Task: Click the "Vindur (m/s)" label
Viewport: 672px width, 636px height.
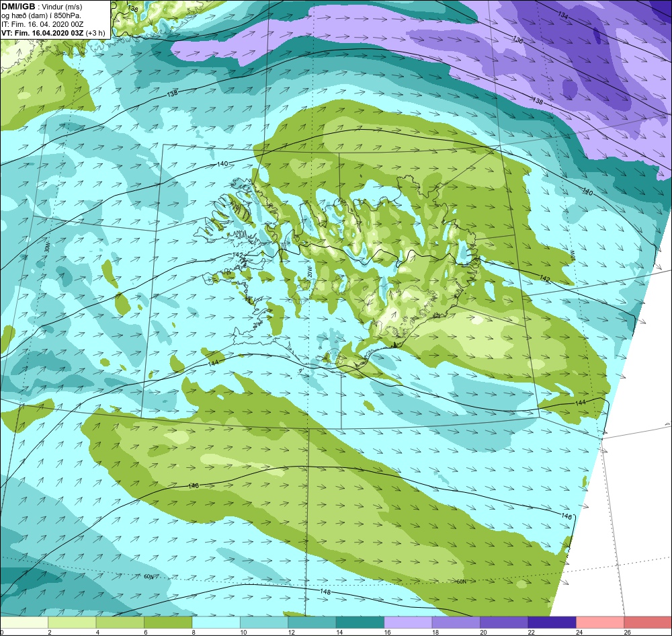Action: click(62, 7)
